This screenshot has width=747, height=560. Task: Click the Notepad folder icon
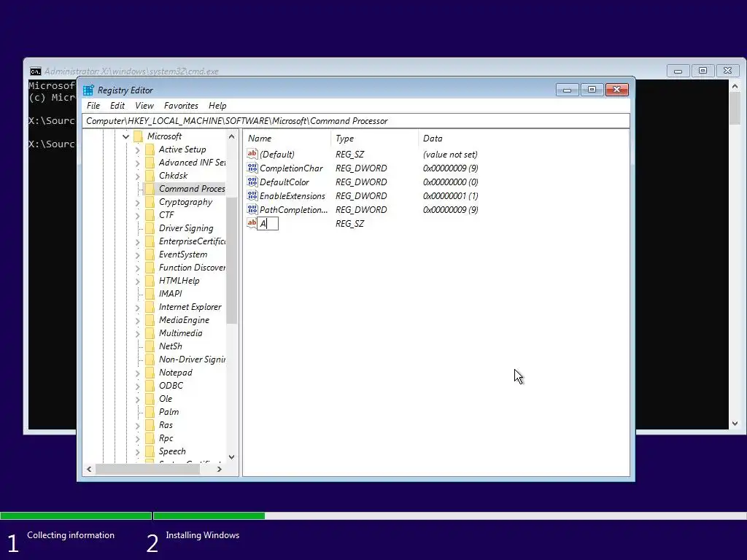[150, 373]
